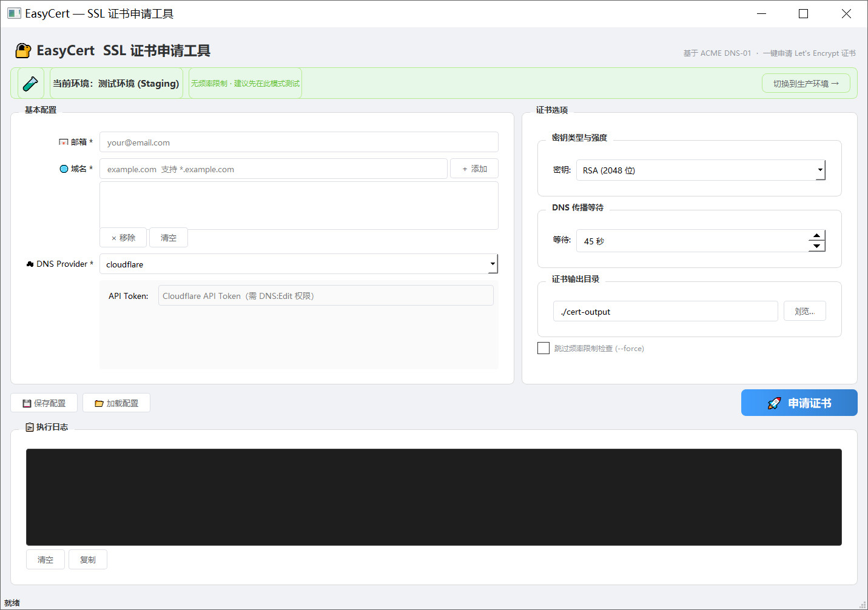Click the ./cert-output directory field
Viewport: 868px width, 610px height.
click(x=665, y=312)
